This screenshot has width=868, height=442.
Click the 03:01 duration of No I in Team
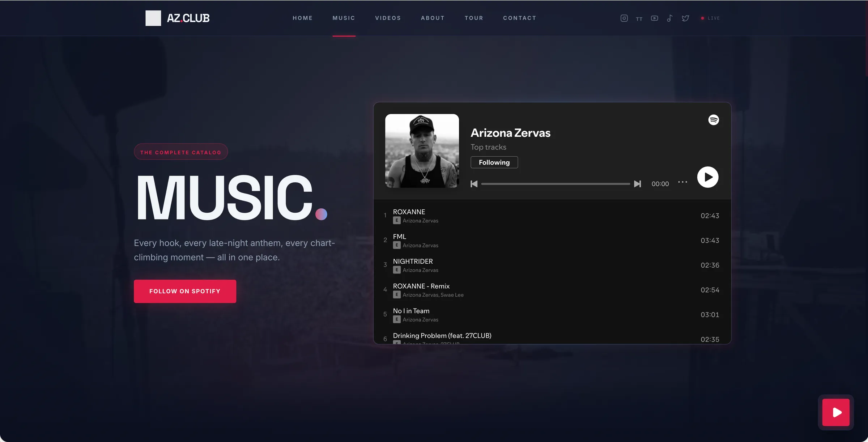[710, 315]
